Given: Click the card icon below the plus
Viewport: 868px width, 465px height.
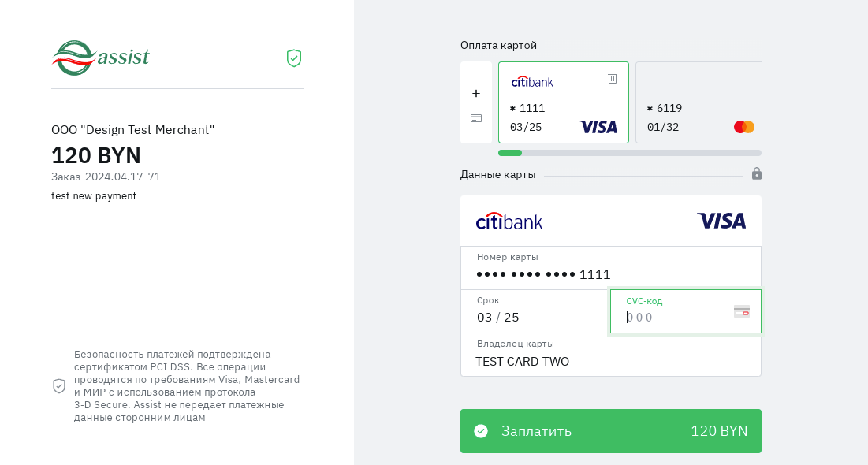Looking at the screenshot, I should (476, 118).
